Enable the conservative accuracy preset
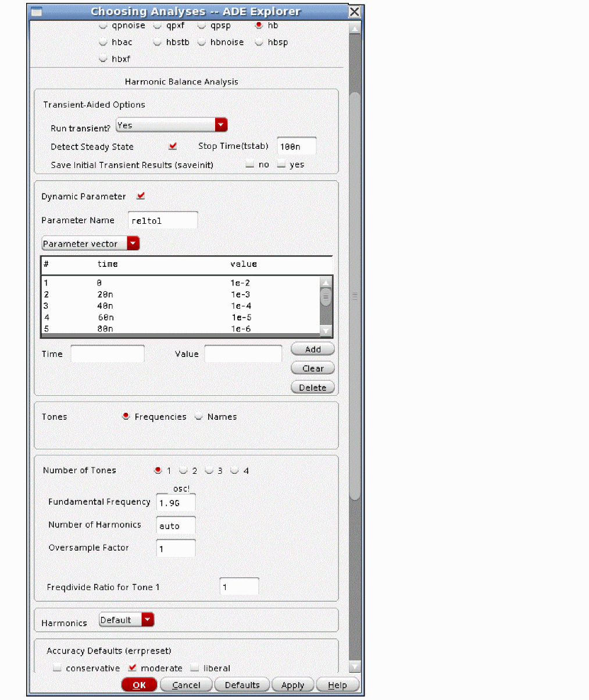 pos(57,668)
